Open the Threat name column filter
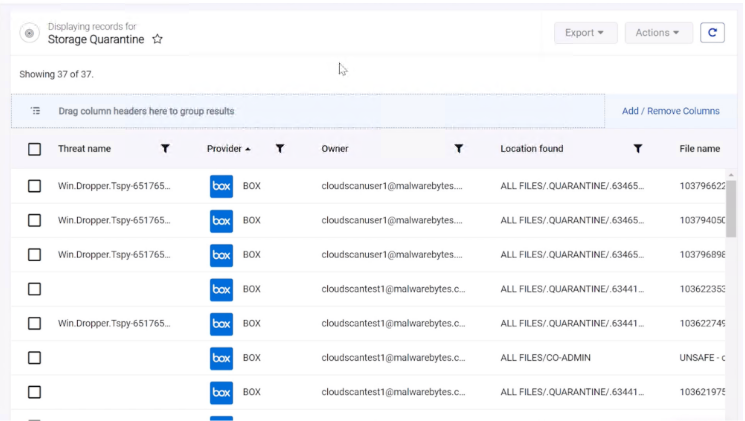 coord(165,149)
